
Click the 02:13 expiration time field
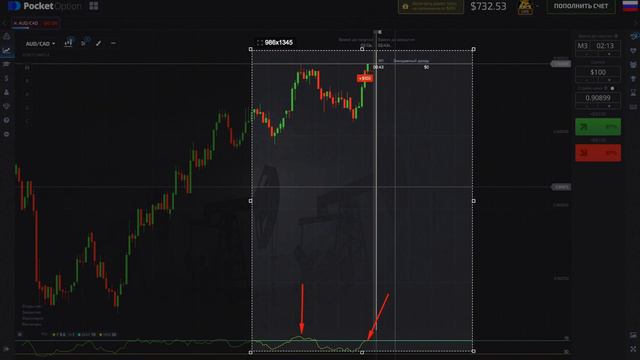tap(605, 46)
